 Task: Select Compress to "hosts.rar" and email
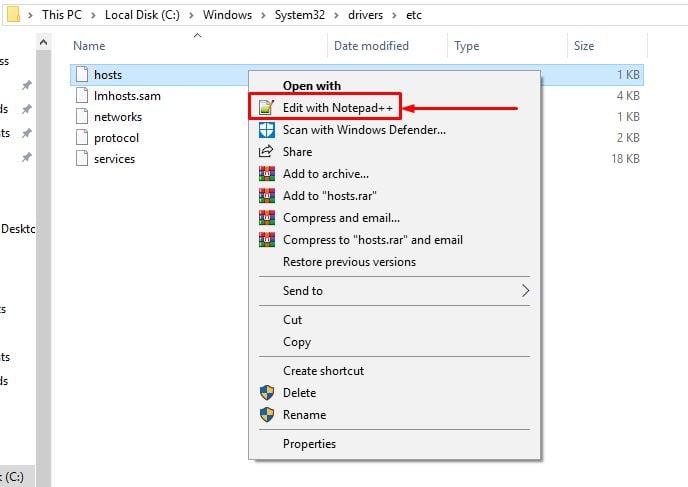click(x=394, y=240)
